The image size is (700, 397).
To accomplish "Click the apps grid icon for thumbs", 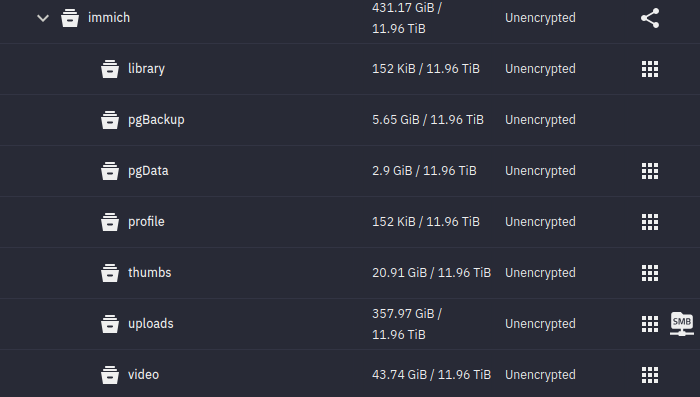I will pos(650,273).
